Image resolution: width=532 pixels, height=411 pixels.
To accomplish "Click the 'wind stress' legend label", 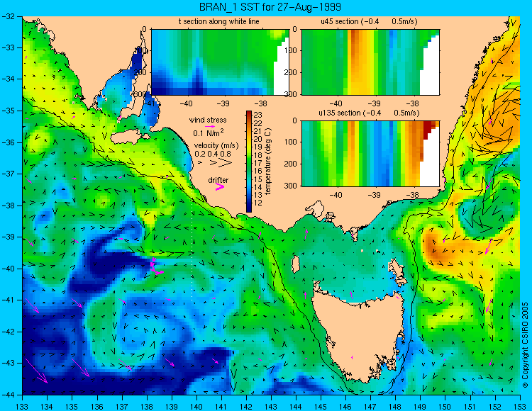I will [x=208, y=120].
